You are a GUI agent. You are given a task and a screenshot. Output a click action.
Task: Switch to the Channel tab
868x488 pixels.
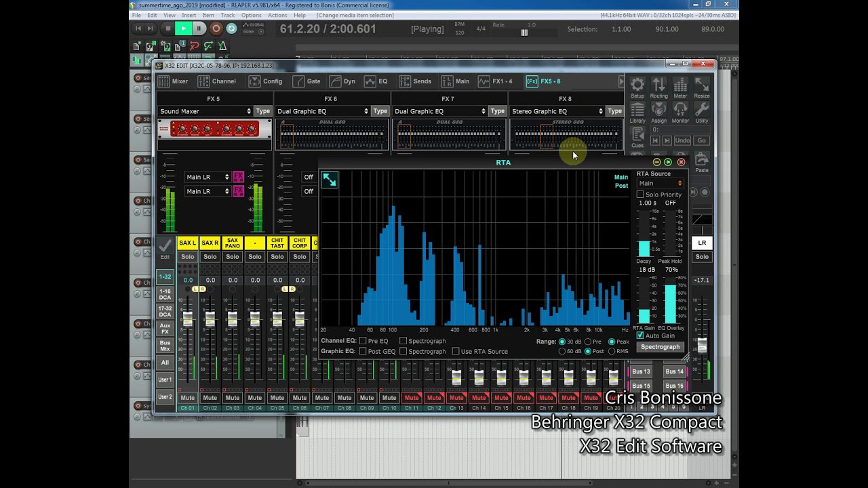pyautogui.click(x=217, y=81)
